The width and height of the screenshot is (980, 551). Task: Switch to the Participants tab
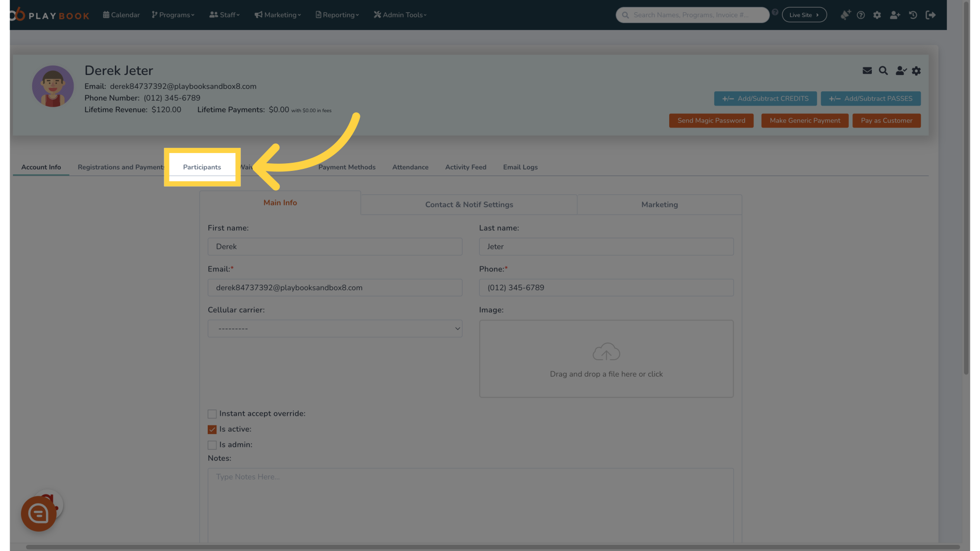pyautogui.click(x=201, y=167)
